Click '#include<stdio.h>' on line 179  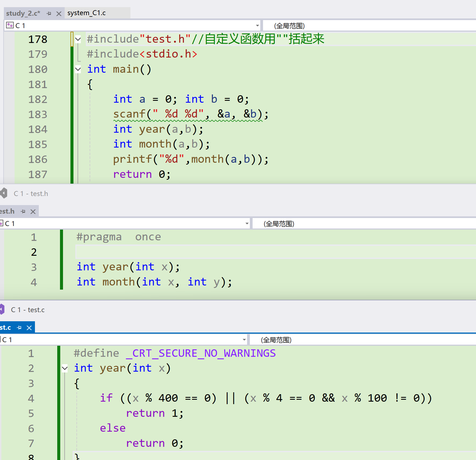point(142,54)
